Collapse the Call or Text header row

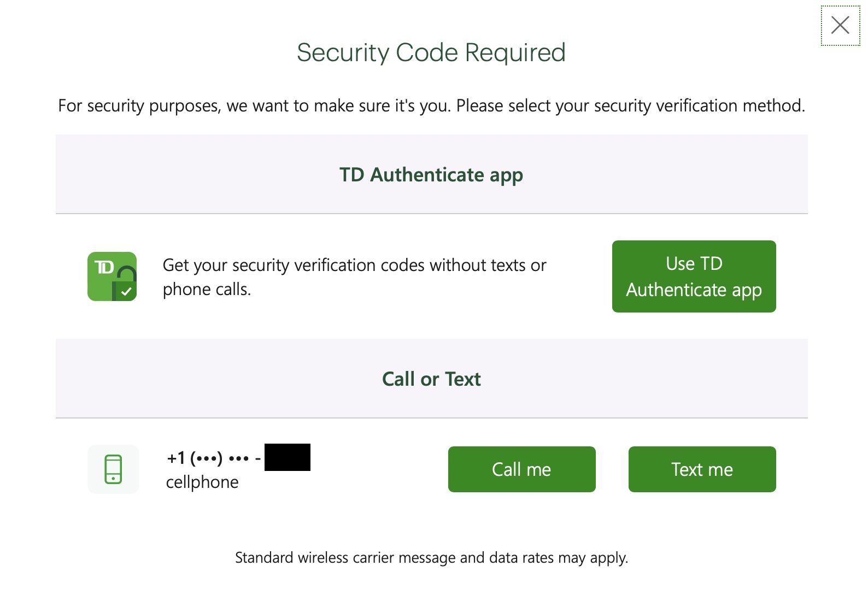(x=431, y=379)
